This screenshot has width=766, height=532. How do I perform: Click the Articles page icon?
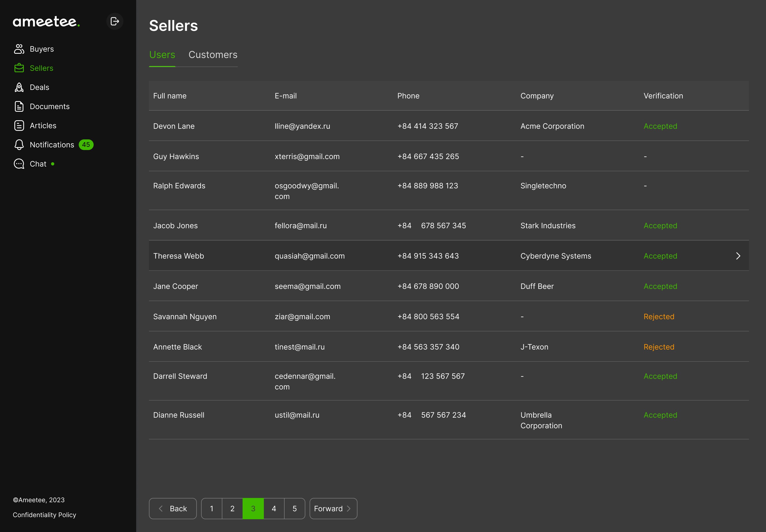point(19,126)
